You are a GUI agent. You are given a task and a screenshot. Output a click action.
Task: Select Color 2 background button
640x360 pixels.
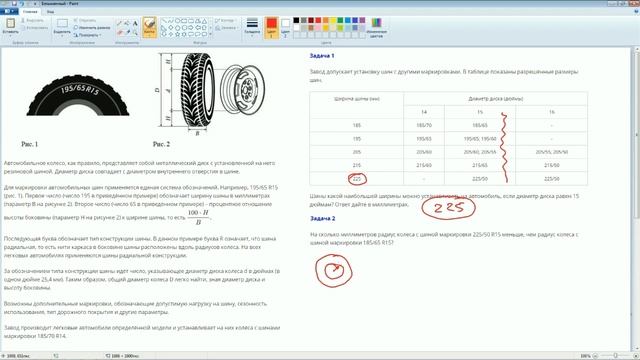tap(285, 27)
